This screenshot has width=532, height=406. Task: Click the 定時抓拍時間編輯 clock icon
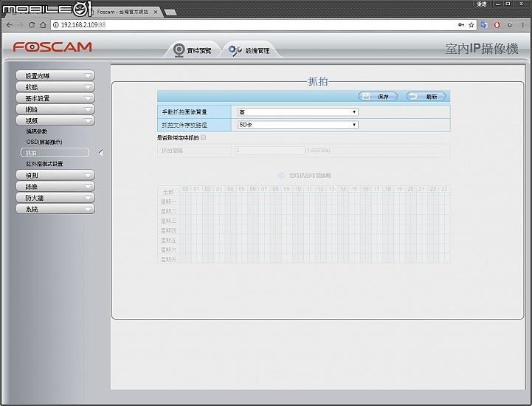click(x=281, y=175)
